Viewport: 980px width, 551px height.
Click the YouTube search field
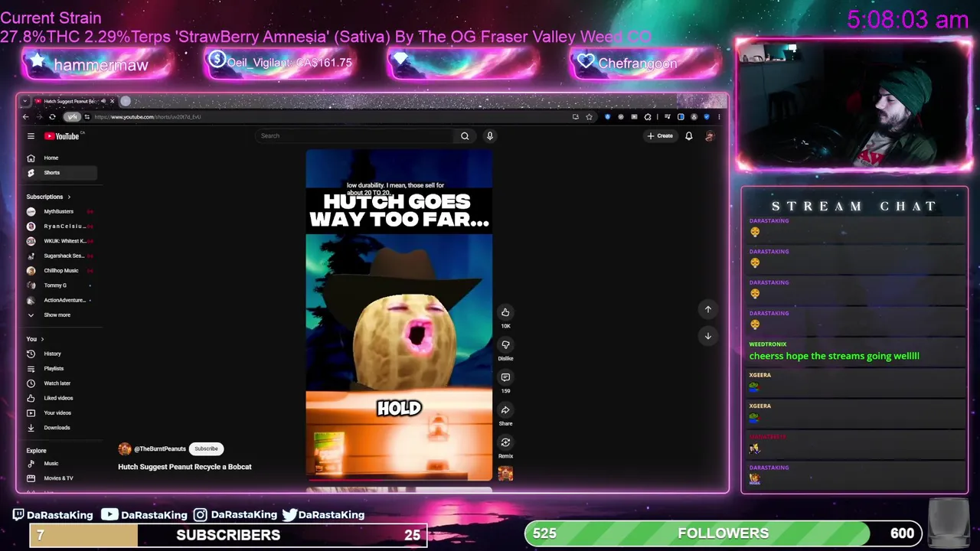356,136
